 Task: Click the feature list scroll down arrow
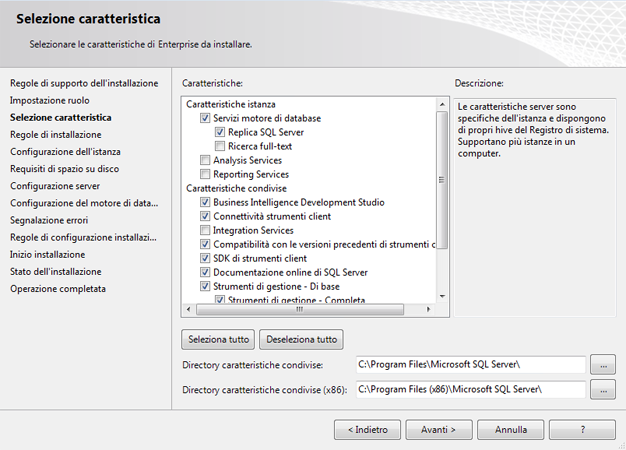click(442, 296)
